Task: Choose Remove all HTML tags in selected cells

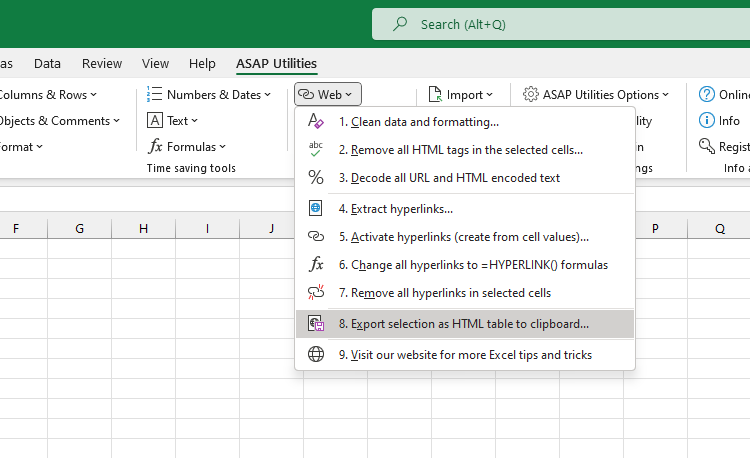Action: 465,150
